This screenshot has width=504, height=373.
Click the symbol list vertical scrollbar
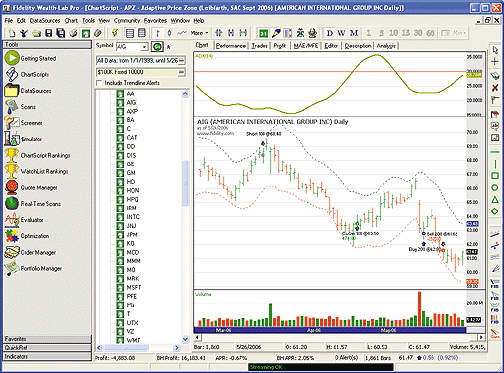point(186,217)
